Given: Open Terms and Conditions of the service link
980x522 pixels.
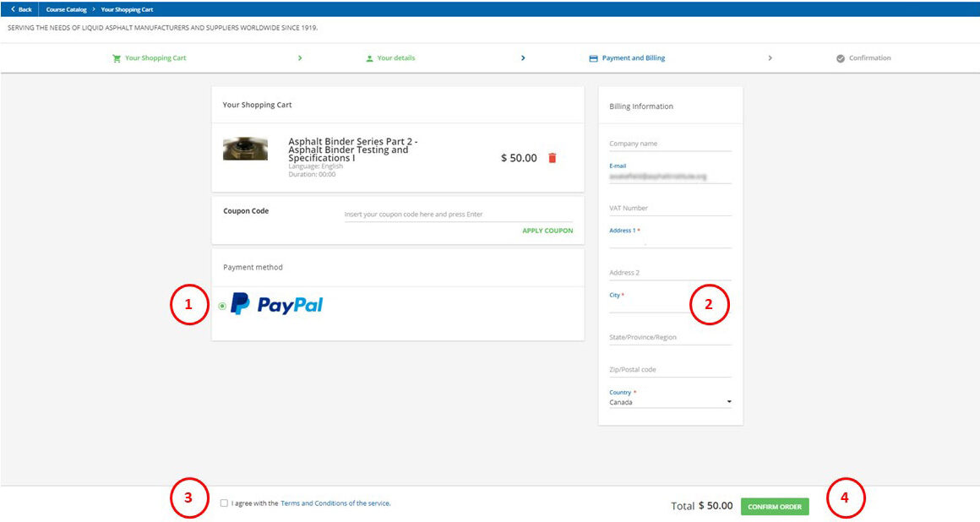Looking at the screenshot, I should 335,503.
